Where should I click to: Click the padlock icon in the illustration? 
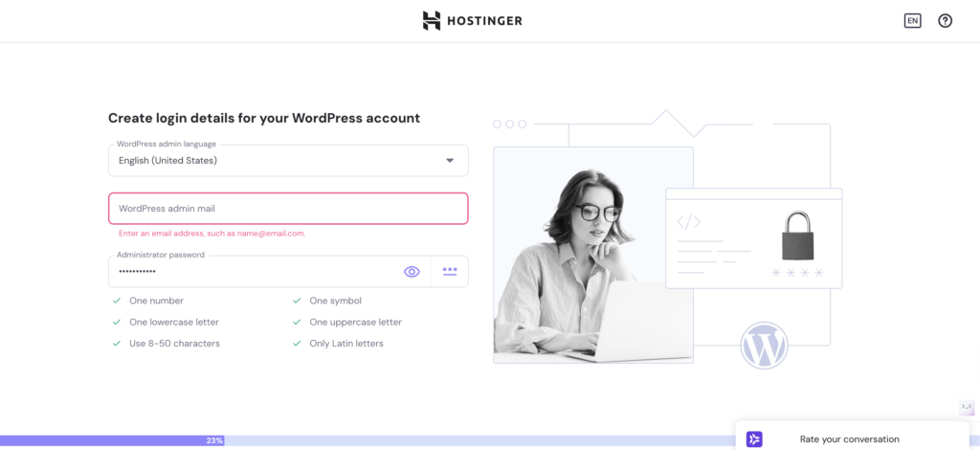click(x=797, y=236)
